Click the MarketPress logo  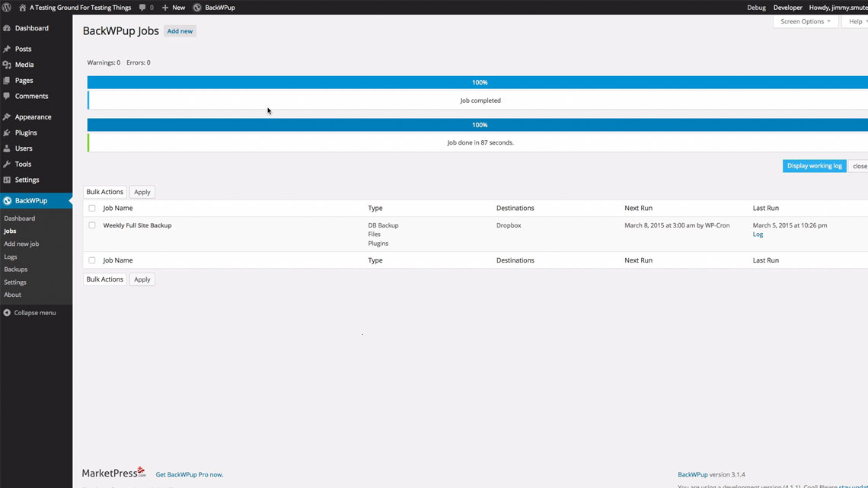pos(114,473)
